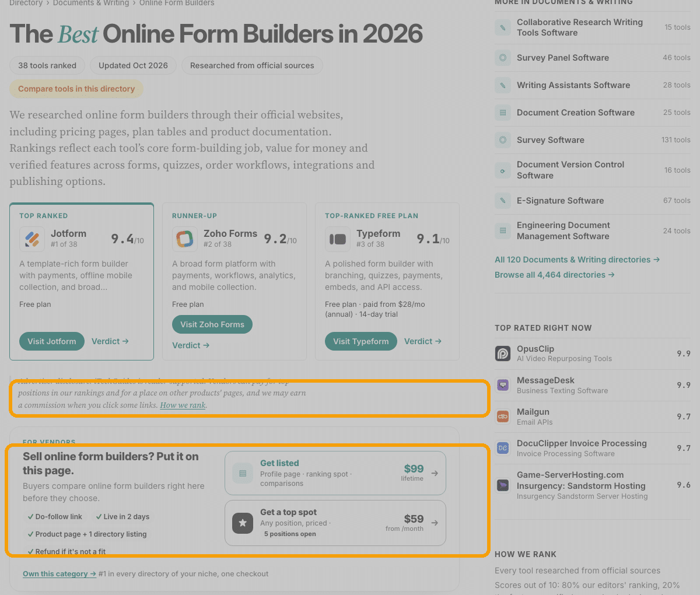Click the Mailgun logo icon
Image resolution: width=700 pixels, height=595 pixels.
click(x=503, y=416)
